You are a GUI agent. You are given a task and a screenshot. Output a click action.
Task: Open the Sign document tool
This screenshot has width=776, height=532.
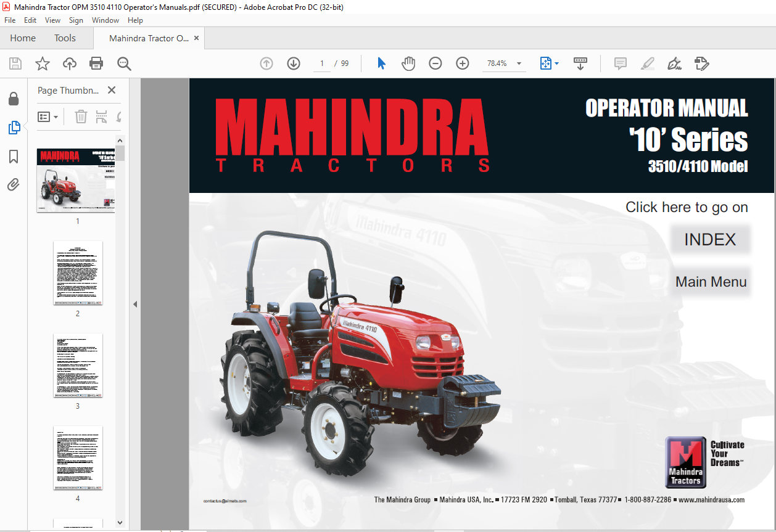pyautogui.click(x=674, y=63)
